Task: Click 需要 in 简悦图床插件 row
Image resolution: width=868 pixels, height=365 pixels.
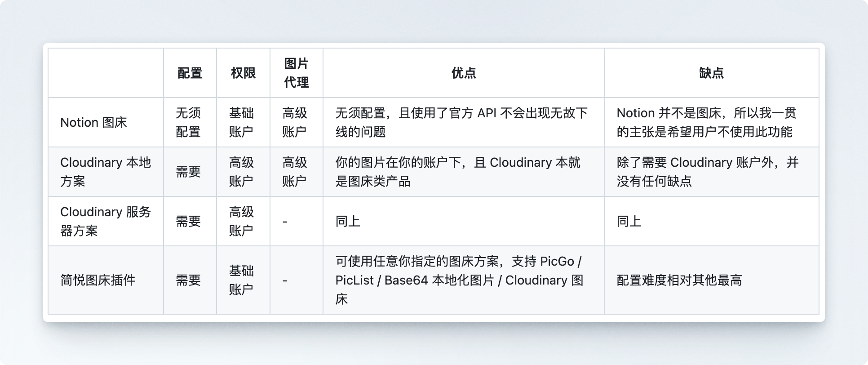Action: tap(188, 280)
